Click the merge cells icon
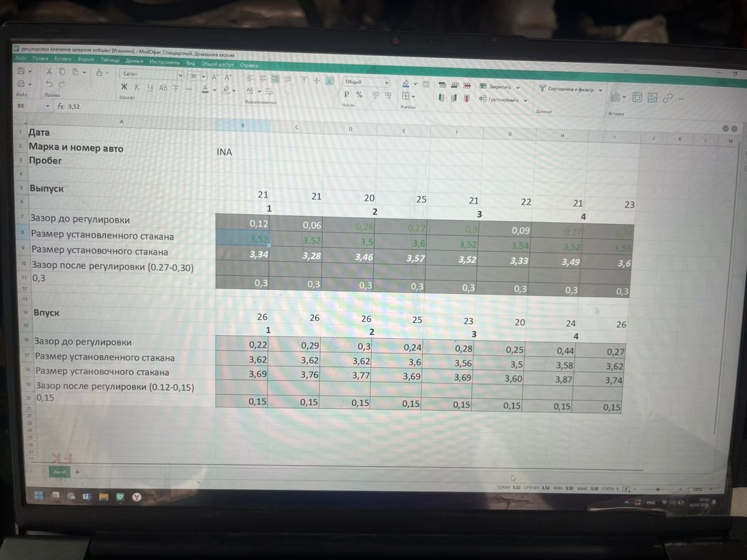Viewport: 747px width, 560px height. click(426, 84)
